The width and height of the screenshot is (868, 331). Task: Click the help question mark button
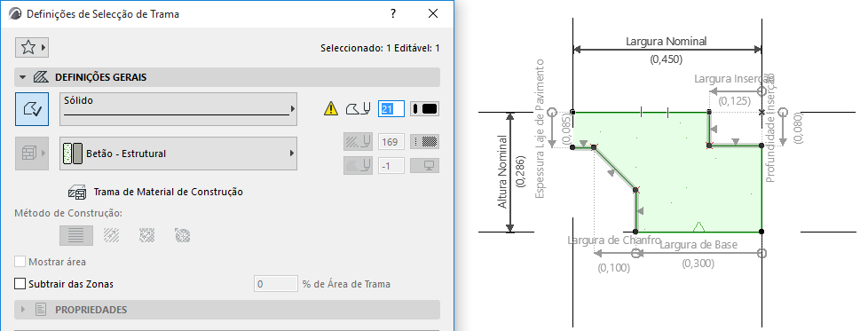pos(393,14)
